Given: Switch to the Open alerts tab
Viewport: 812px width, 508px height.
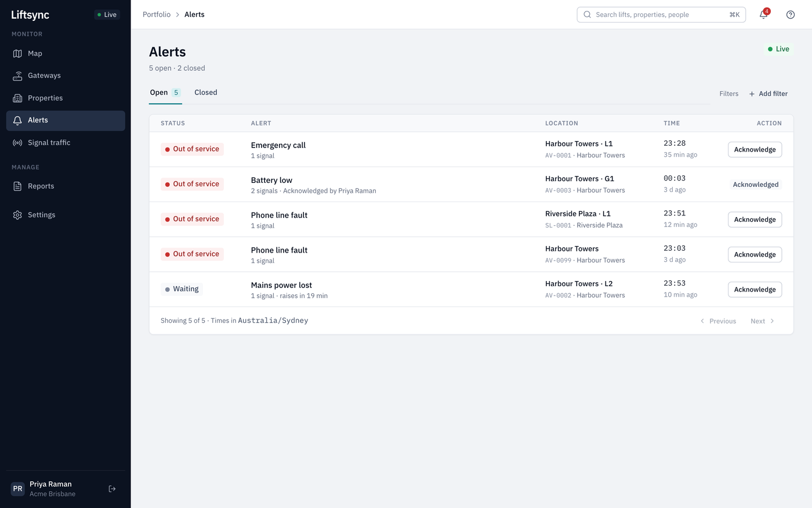Looking at the screenshot, I should point(165,92).
